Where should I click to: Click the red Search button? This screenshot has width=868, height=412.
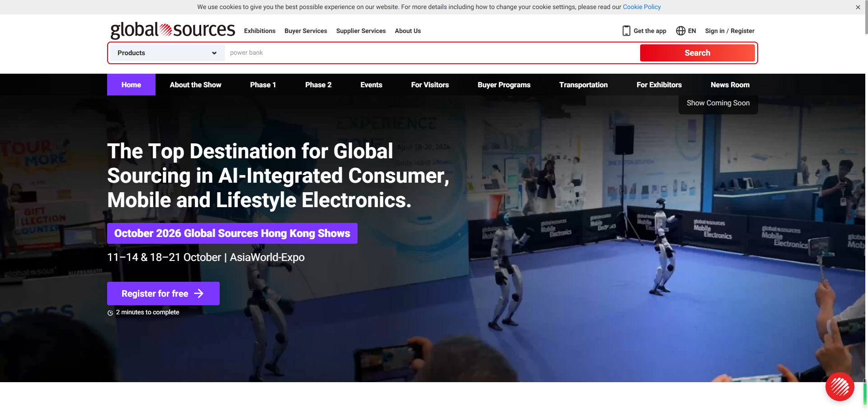pos(697,53)
